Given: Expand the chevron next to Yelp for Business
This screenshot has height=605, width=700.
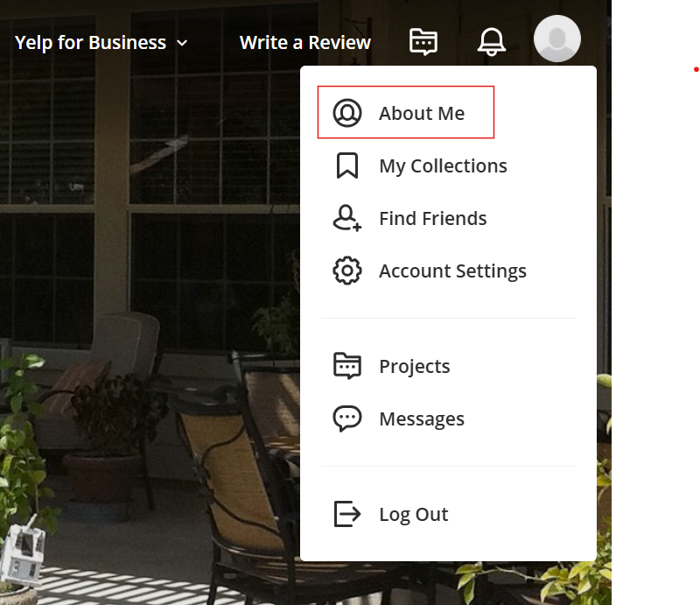Looking at the screenshot, I should (x=182, y=43).
